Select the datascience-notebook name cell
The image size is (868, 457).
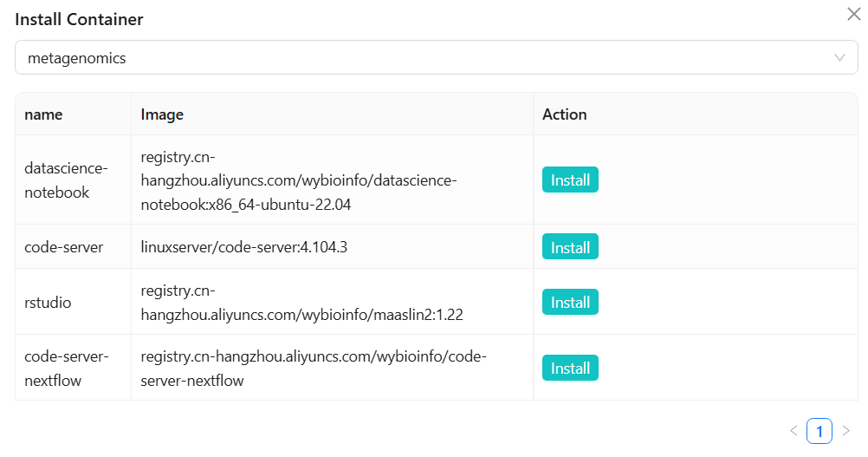tap(57, 180)
